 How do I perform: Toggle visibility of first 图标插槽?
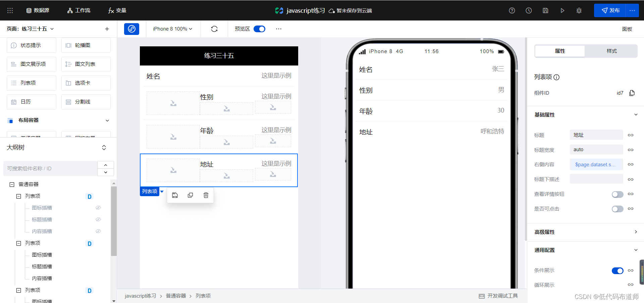(98, 208)
